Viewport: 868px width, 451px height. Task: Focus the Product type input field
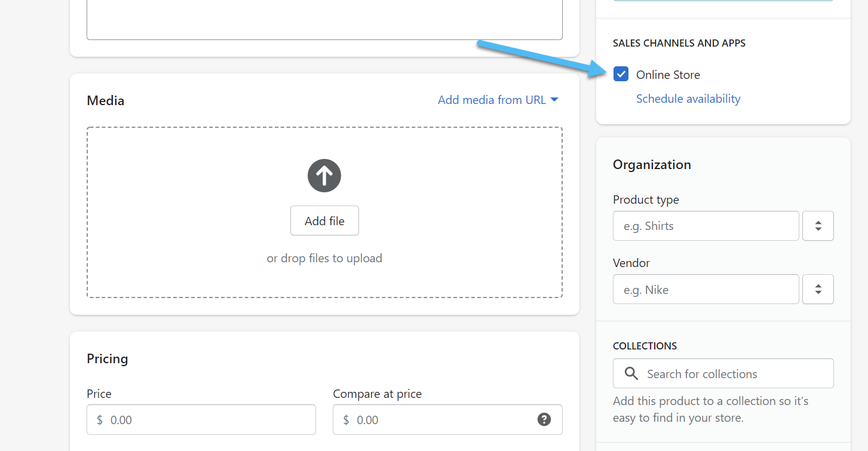(x=706, y=226)
